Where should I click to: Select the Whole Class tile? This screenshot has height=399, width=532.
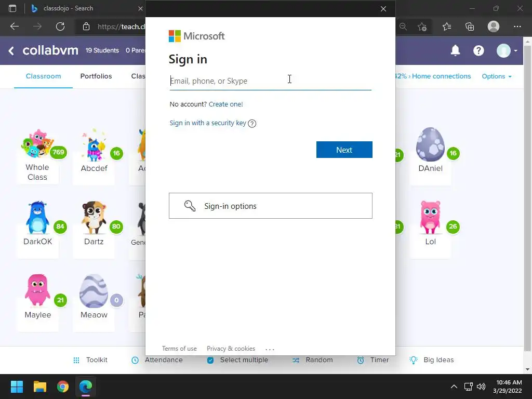click(x=37, y=156)
